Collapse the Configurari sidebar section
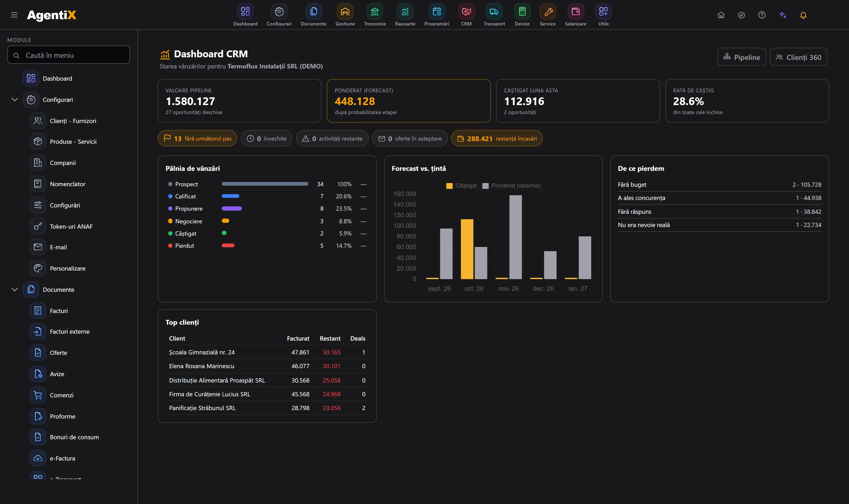The height and width of the screenshot is (504, 849). (15, 99)
